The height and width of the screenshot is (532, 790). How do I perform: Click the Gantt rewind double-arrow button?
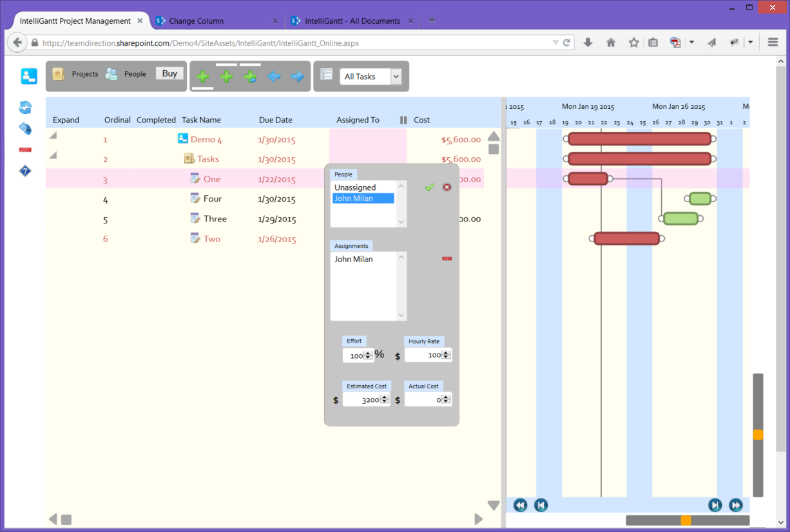click(x=521, y=506)
